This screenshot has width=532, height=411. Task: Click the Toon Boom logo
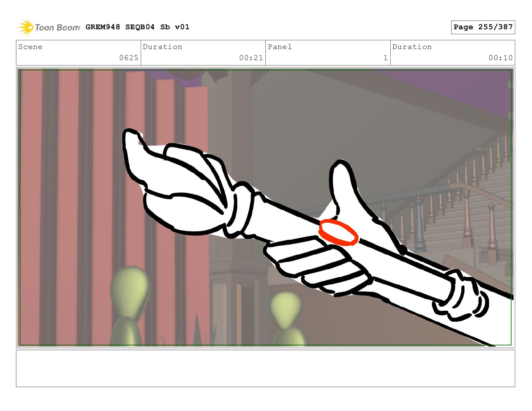pyautogui.click(x=49, y=27)
